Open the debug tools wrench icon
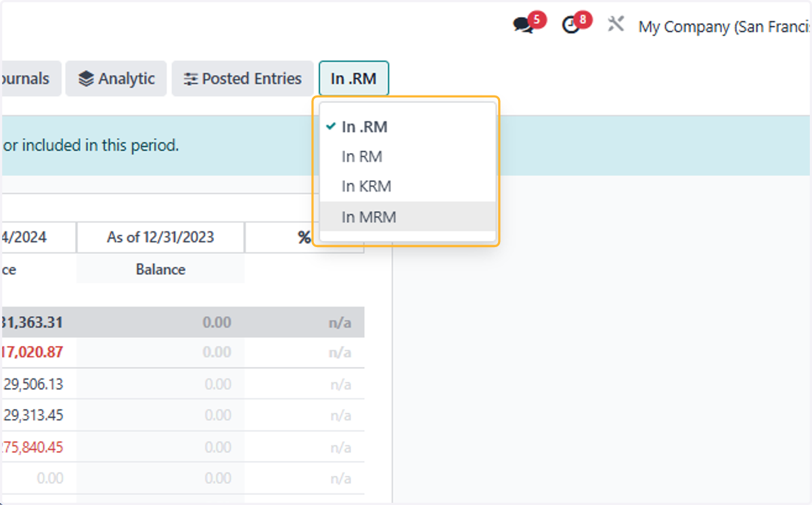Screen dimensions: 812x505 (x=616, y=25)
